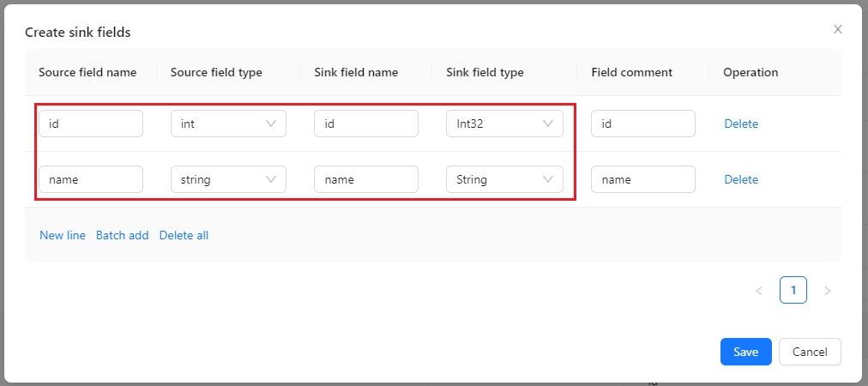Open Batch add for fields
Image resolution: width=868 pixels, height=386 pixels.
[122, 235]
